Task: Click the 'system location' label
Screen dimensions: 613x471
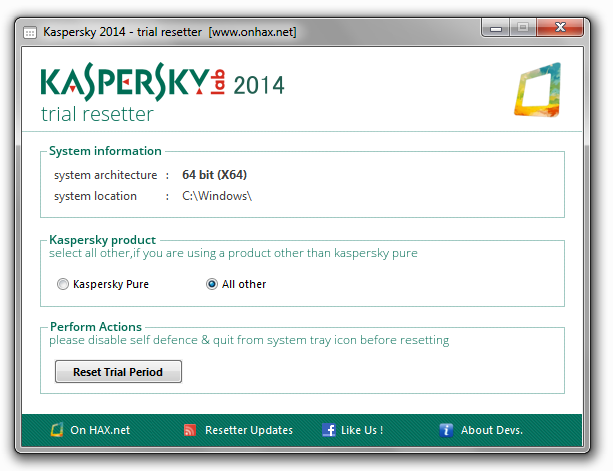Action: pos(95,196)
